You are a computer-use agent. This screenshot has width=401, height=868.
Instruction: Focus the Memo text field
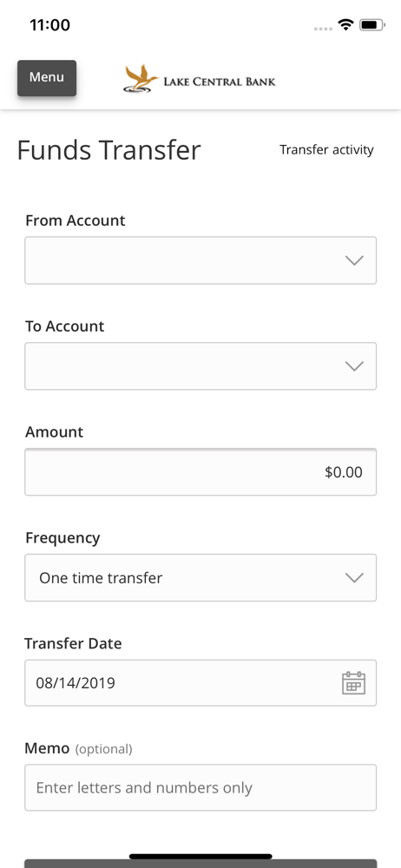click(200, 788)
